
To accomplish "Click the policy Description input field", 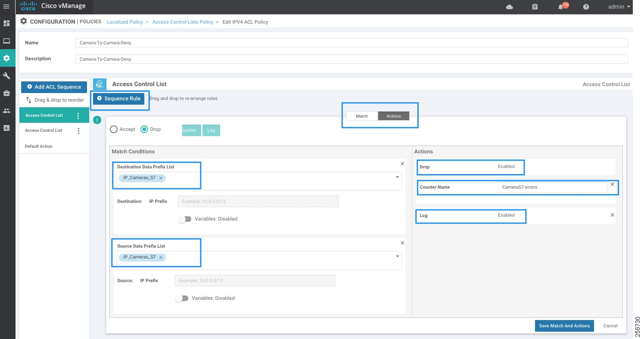I will (x=352, y=59).
